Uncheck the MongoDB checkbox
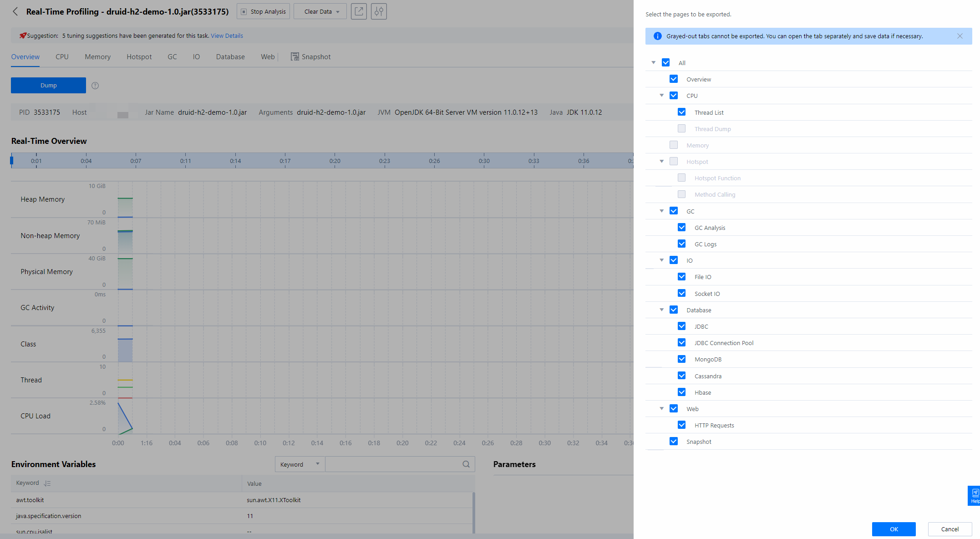This screenshot has width=980, height=539. point(681,359)
